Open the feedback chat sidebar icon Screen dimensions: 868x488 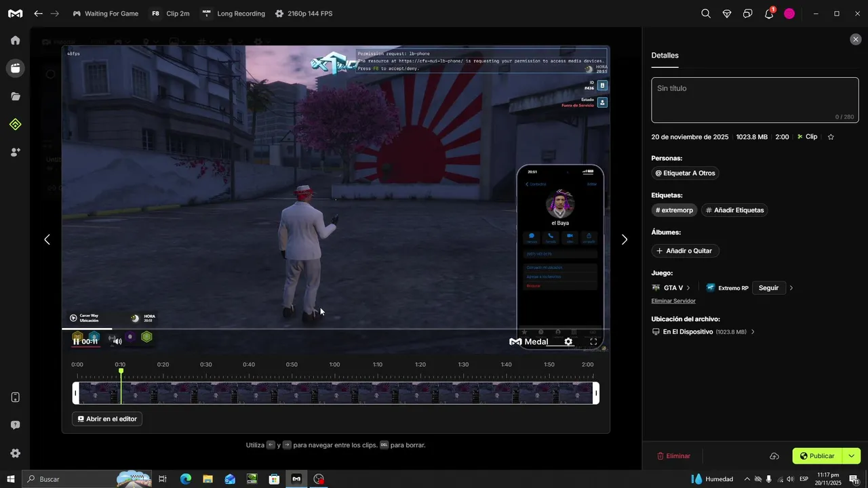[15, 425]
